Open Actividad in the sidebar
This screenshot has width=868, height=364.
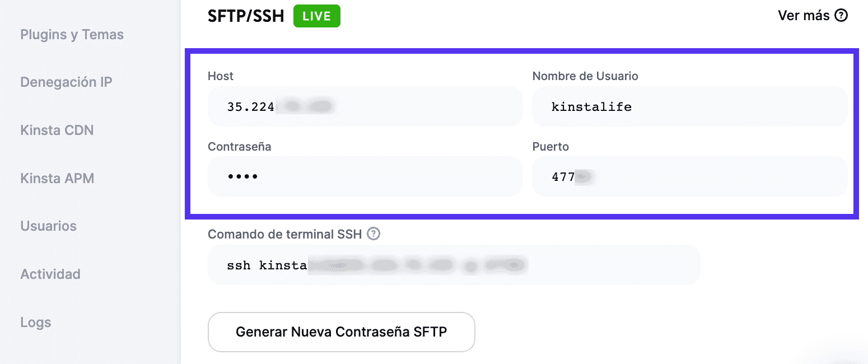pyautogui.click(x=50, y=274)
